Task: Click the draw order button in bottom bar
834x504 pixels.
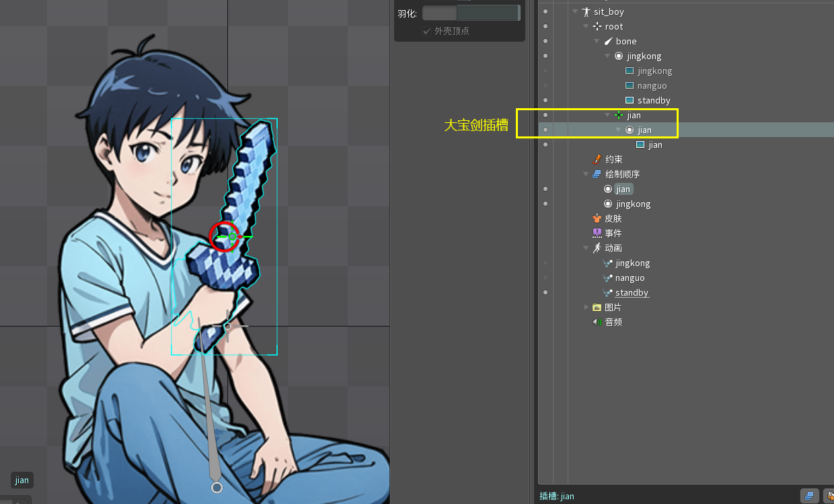Action: point(809,496)
